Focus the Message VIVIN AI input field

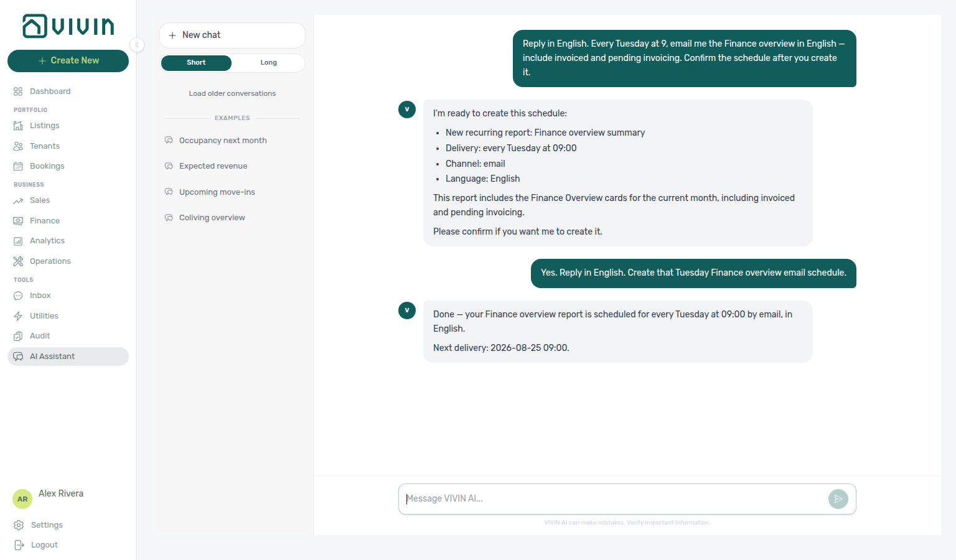point(613,499)
